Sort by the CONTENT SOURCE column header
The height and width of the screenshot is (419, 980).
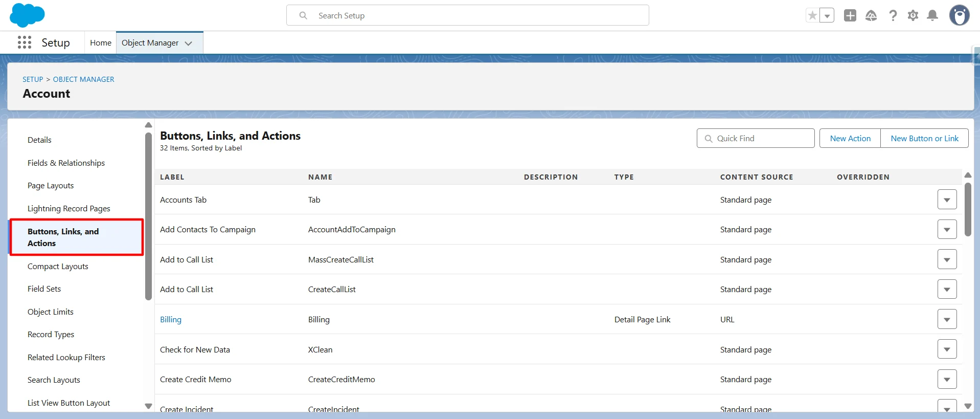point(757,177)
